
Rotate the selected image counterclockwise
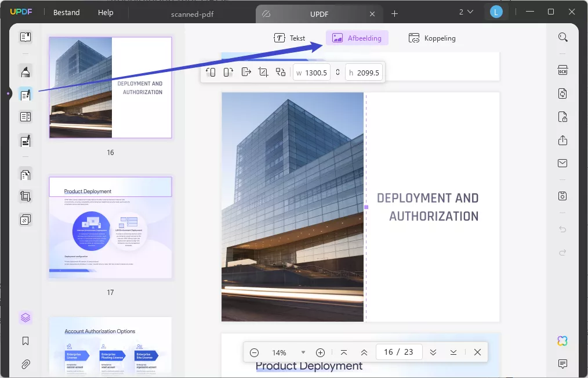[210, 72]
